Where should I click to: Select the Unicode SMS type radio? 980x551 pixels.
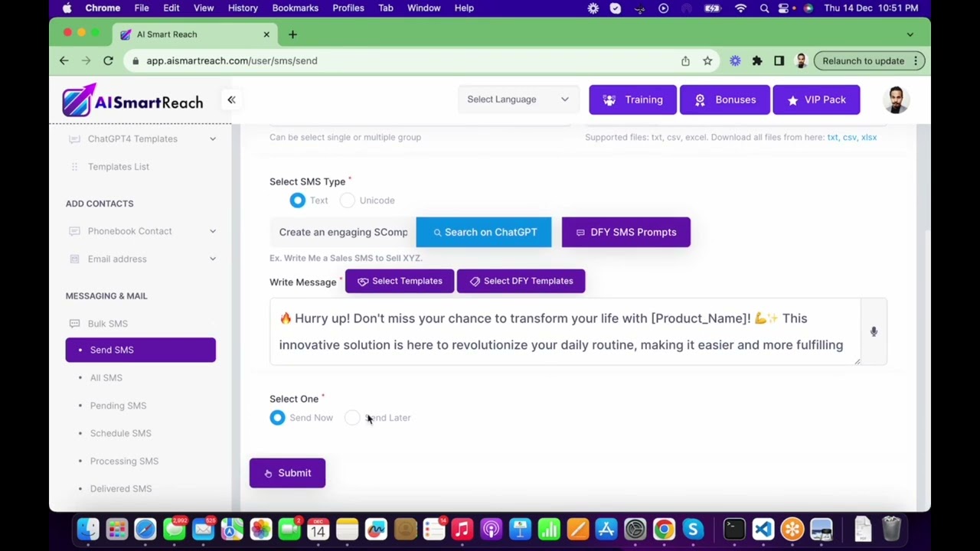tap(348, 201)
